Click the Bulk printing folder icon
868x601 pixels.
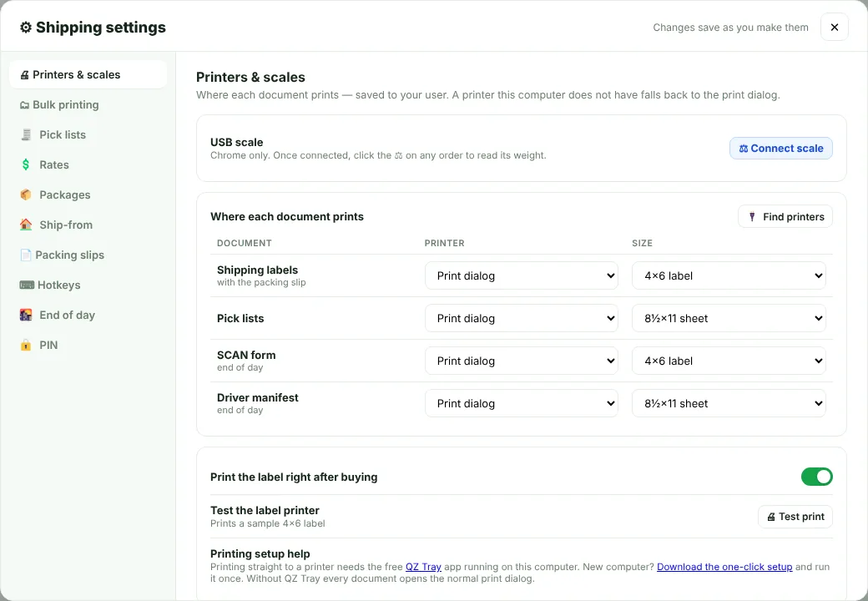(x=24, y=105)
